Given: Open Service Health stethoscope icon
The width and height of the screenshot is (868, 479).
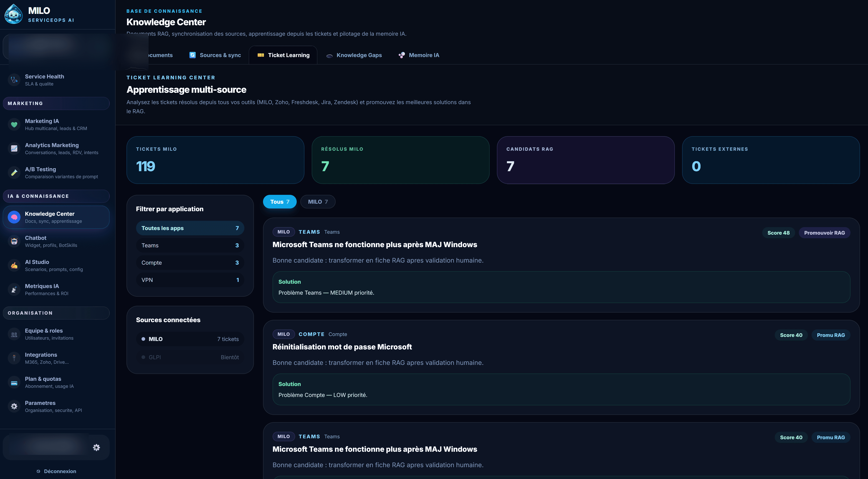Looking at the screenshot, I should (14, 80).
